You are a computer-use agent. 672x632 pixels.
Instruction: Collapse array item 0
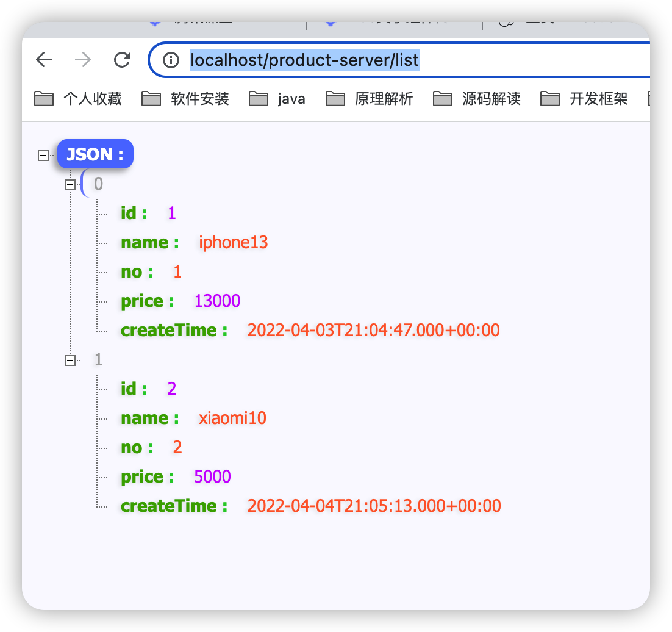70,185
